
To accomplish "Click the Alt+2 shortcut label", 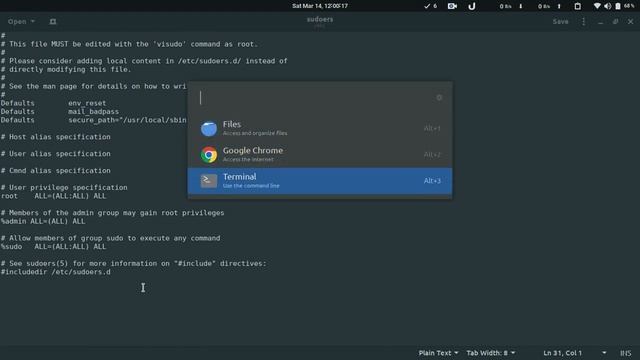I will (432, 155).
